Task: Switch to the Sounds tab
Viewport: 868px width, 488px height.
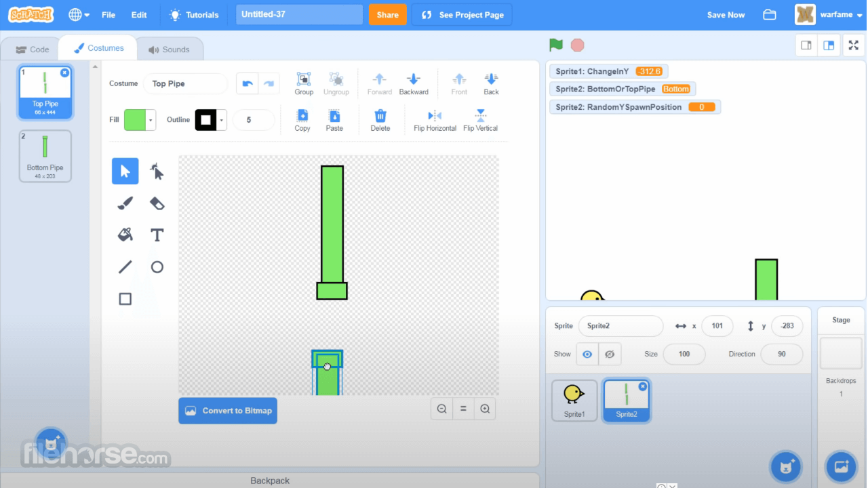Action: tap(170, 49)
